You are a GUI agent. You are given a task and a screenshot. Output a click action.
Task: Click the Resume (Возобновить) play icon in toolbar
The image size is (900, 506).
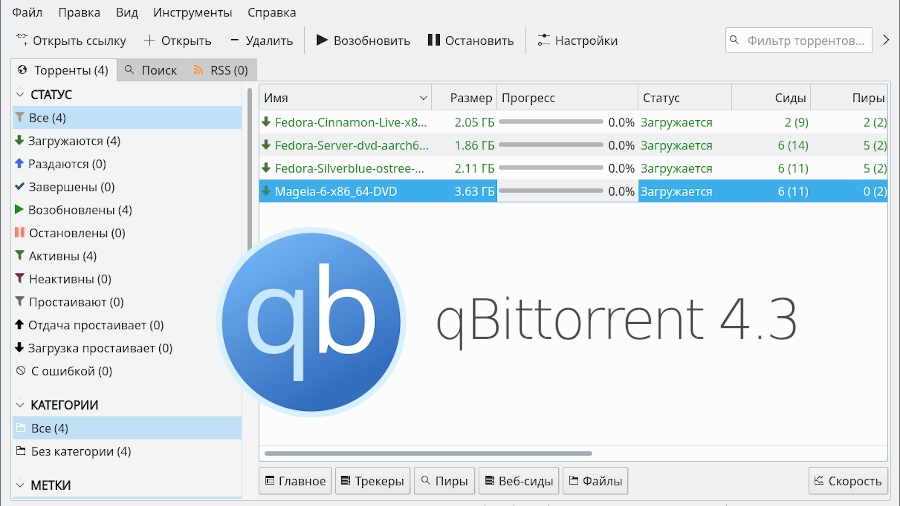322,40
